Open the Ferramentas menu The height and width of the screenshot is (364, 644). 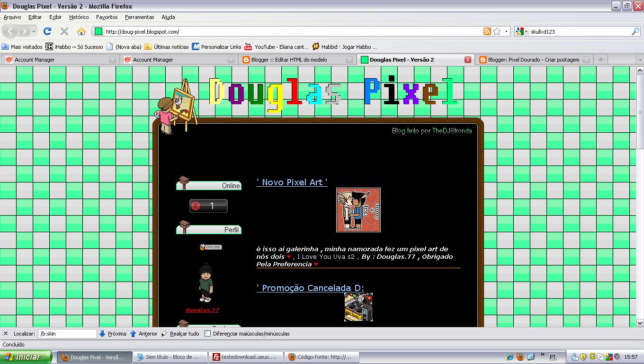click(x=139, y=17)
